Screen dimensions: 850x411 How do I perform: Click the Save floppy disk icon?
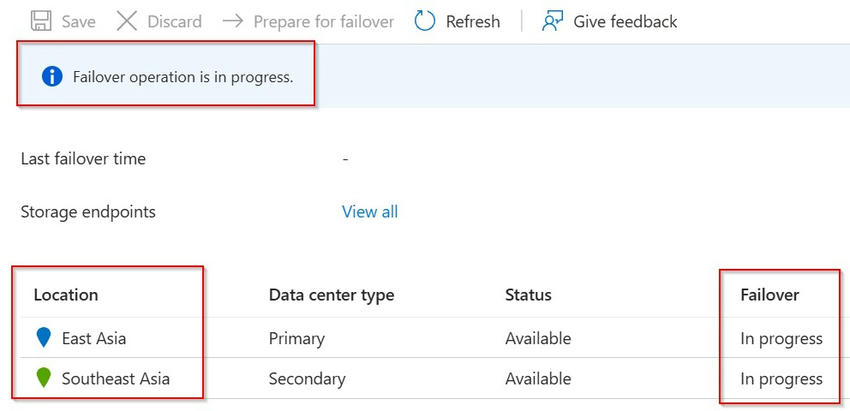click(x=41, y=21)
